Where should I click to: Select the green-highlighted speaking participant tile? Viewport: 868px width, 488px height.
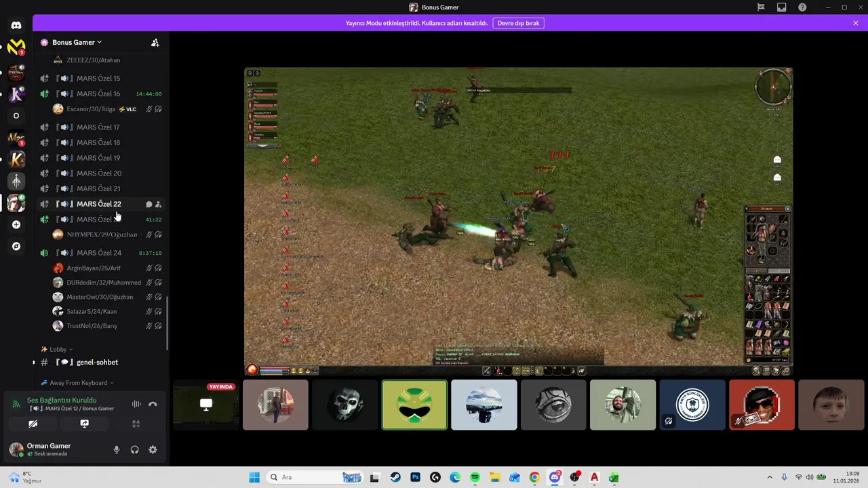point(414,405)
